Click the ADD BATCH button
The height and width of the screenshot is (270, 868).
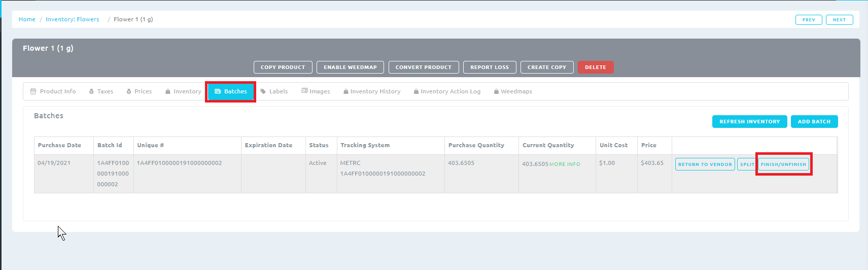pyautogui.click(x=814, y=122)
